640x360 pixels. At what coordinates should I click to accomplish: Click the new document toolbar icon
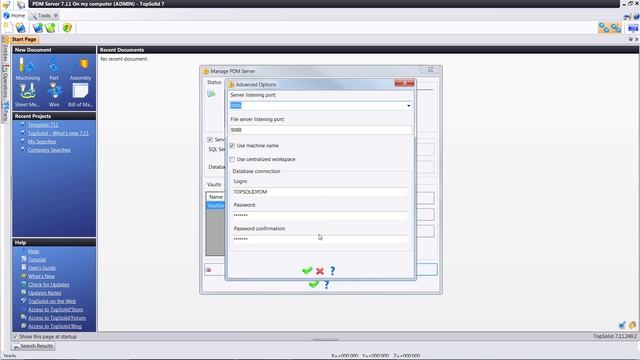point(8,27)
